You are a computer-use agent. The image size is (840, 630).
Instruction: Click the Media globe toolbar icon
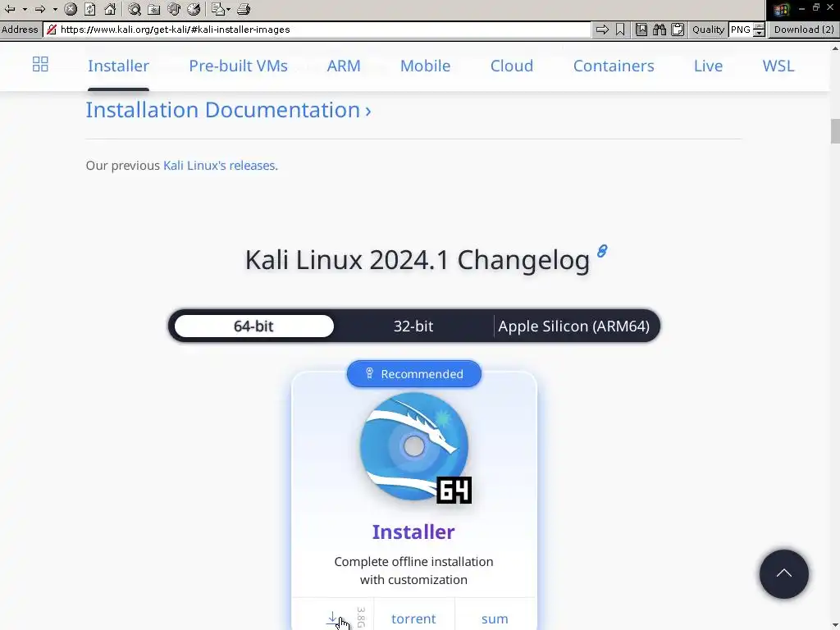pos(174,9)
